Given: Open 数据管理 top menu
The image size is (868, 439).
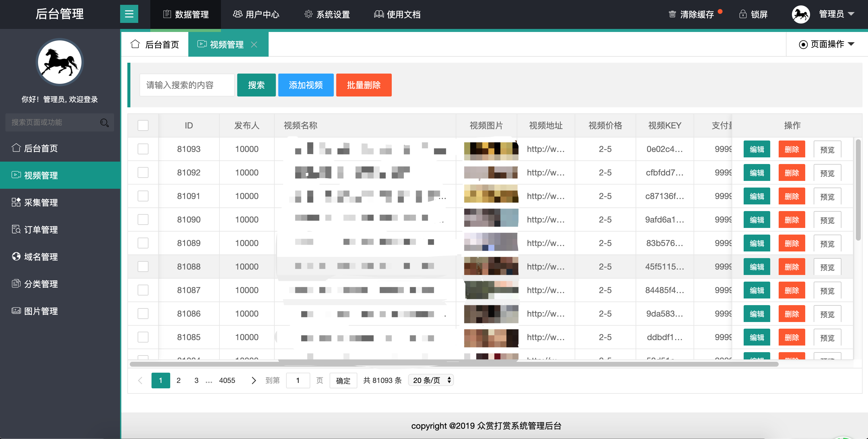Looking at the screenshot, I should point(186,14).
